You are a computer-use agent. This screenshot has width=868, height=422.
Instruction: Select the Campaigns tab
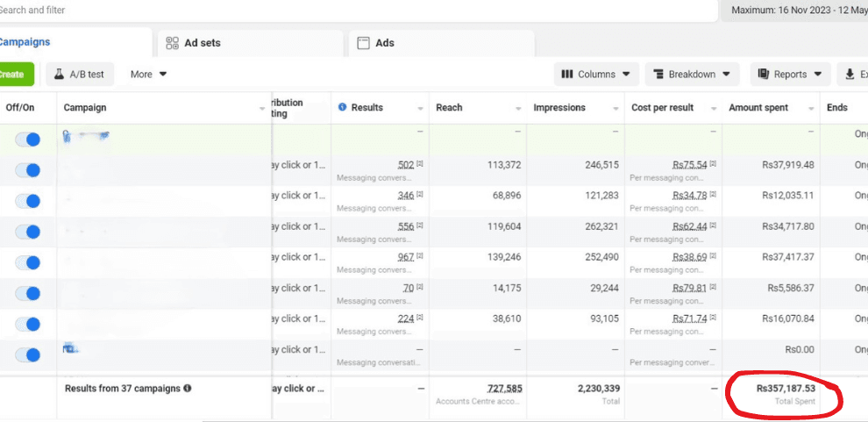point(75,42)
